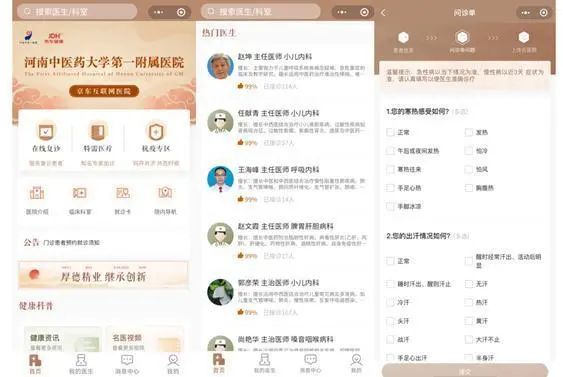Screen dimensions: 563x377
Task: Tap the 院内导航 map icon
Action: point(165,193)
